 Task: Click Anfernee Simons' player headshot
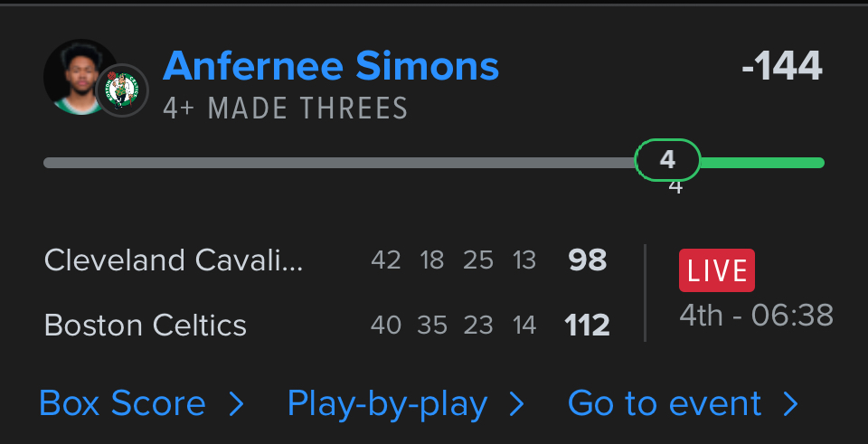point(76,76)
